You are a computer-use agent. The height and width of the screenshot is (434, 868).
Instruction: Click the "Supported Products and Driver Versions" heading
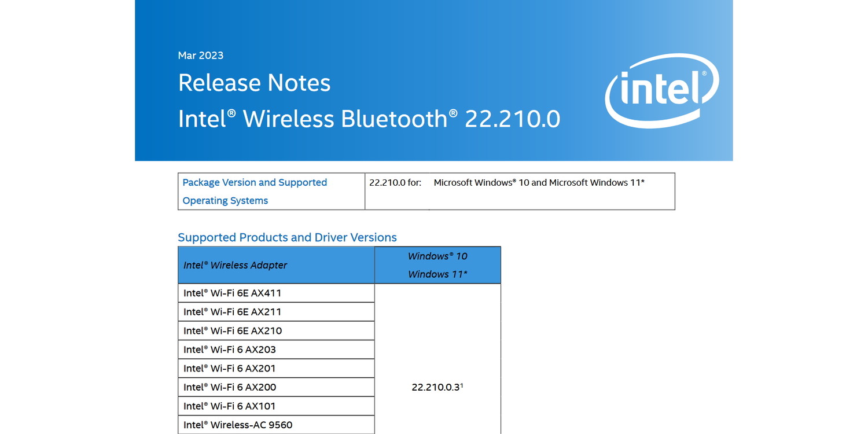pos(287,237)
